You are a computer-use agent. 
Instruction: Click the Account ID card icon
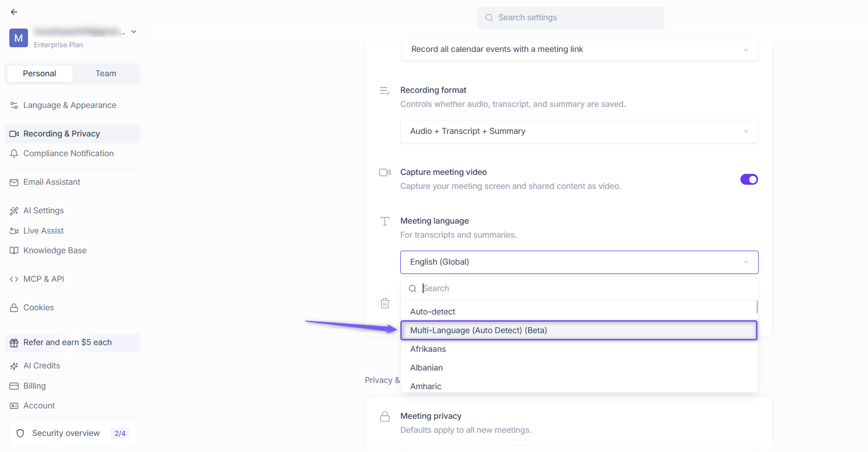14,406
